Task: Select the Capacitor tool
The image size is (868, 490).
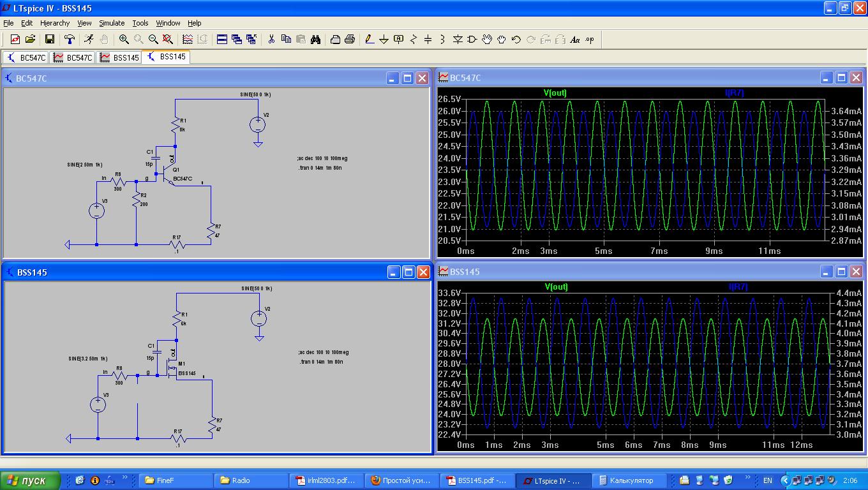Action: pyautogui.click(x=428, y=40)
